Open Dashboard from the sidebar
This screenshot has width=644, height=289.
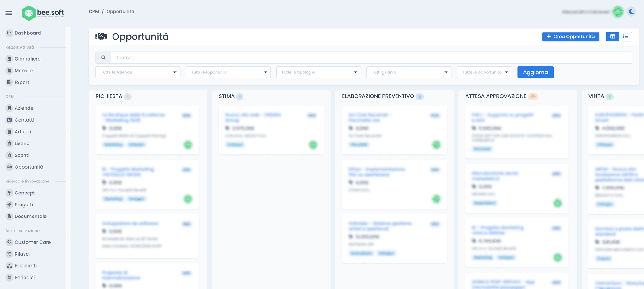(28, 33)
